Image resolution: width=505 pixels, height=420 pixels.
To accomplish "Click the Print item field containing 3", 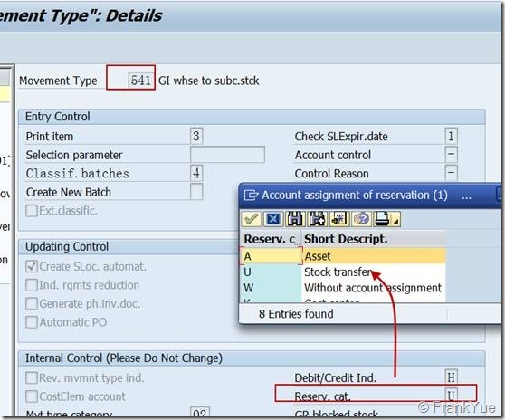I will pos(196,136).
